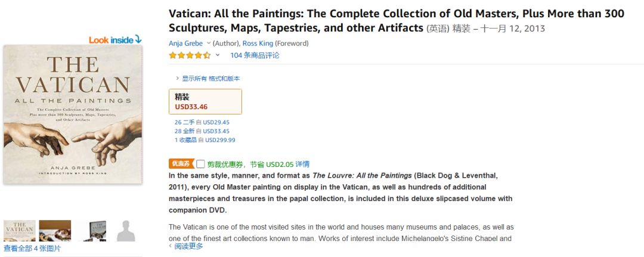The height and width of the screenshot is (257, 644).
Task: Open the star ratings dropdown arrow
Action: (218, 55)
